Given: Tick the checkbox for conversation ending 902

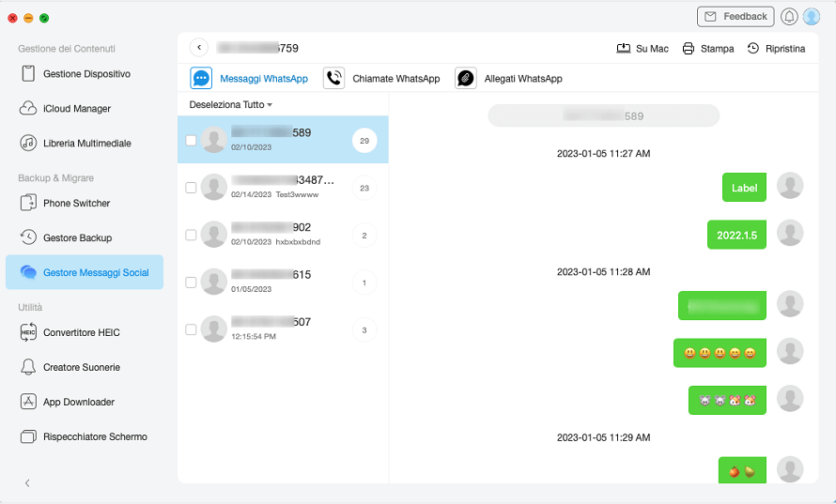Looking at the screenshot, I should tap(191, 235).
